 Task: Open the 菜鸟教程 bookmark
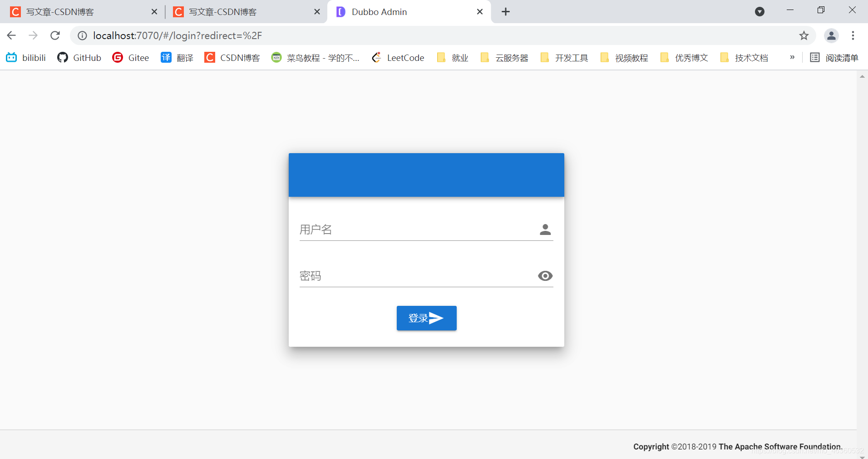(x=315, y=58)
